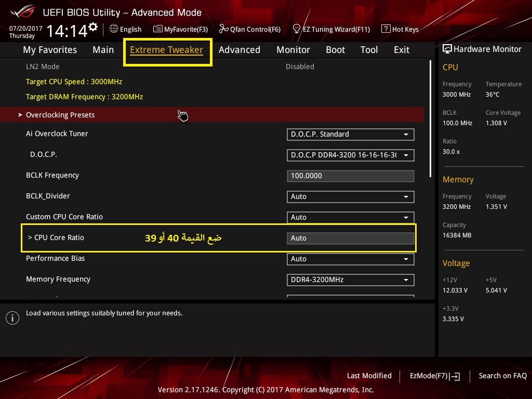
Task: Click the ROG logo icon
Action: (x=23, y=12)
